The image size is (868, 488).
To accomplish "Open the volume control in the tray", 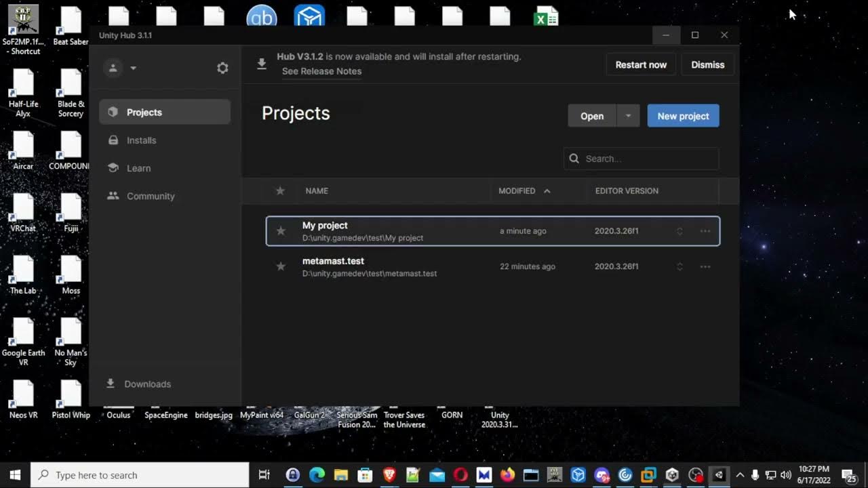I will tap(786, 475).
